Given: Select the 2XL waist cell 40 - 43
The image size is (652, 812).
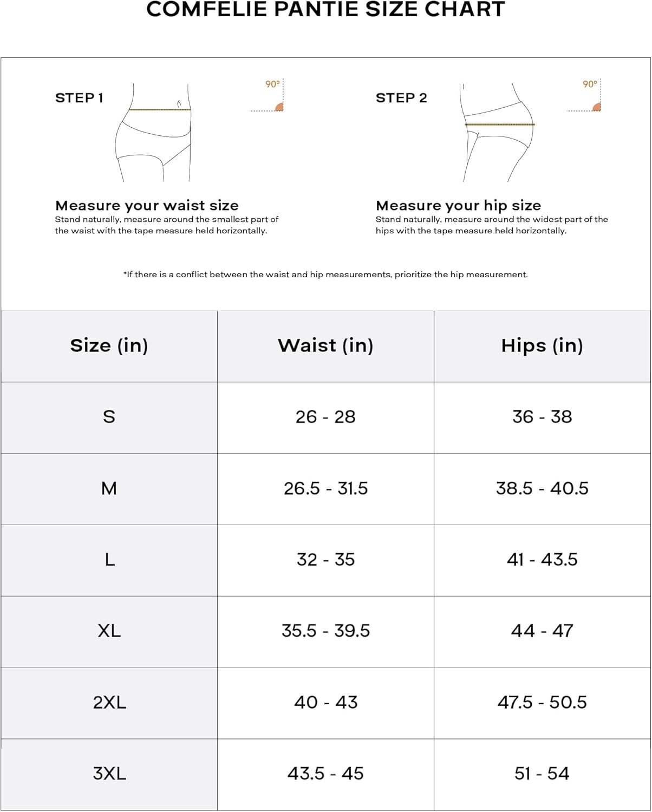Looking at the screenshot, I should pos(325,703).
